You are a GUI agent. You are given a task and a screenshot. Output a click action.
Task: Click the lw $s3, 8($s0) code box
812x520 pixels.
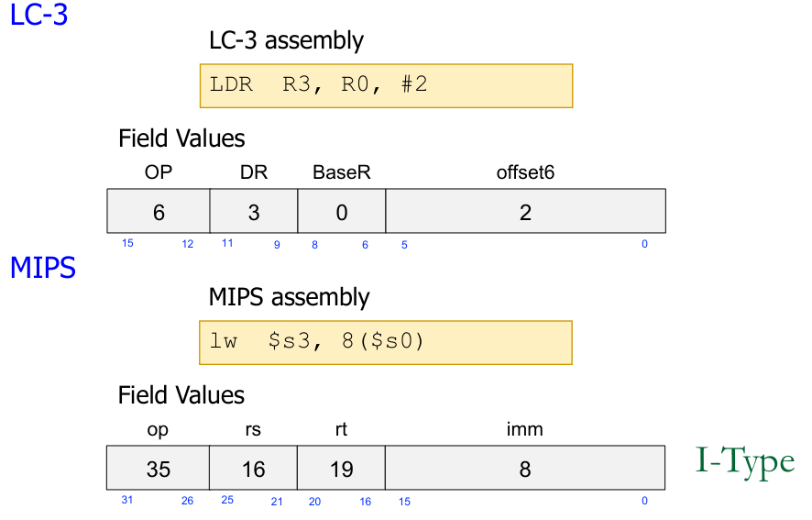coord(386,342)
